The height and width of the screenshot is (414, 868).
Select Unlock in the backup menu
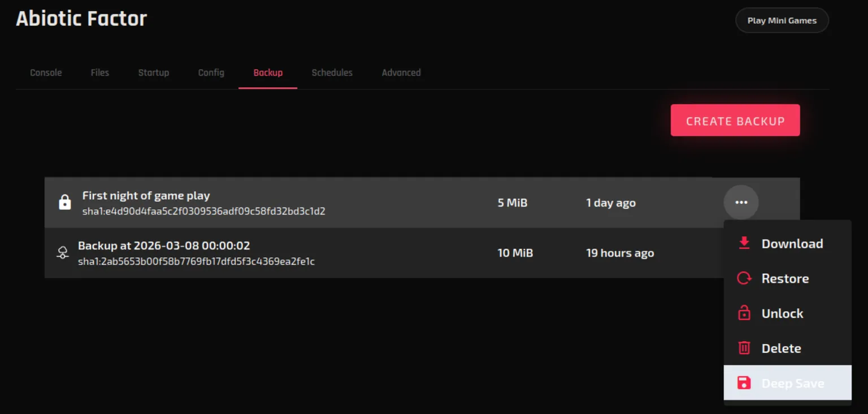click(x=788, y=313)
